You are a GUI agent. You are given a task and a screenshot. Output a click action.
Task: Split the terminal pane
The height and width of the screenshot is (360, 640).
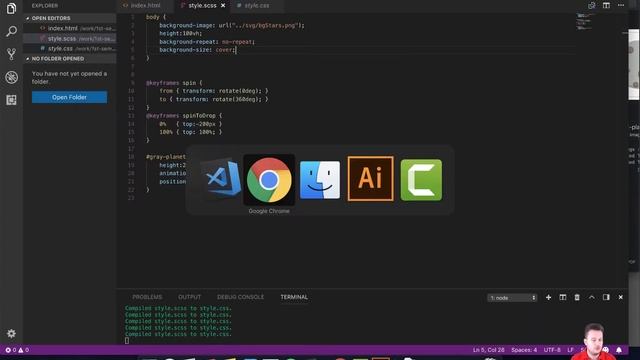(x=563, y=298)
